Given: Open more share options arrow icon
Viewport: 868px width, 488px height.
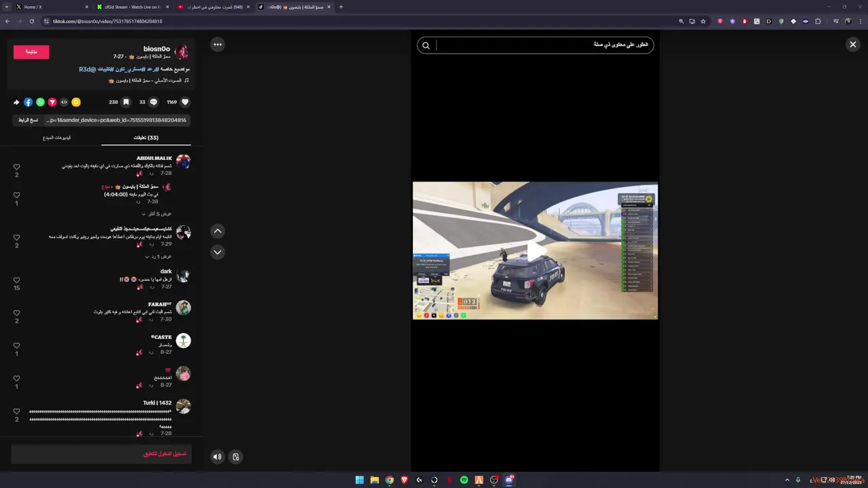Looking at the screenshot, I should 16,102.
